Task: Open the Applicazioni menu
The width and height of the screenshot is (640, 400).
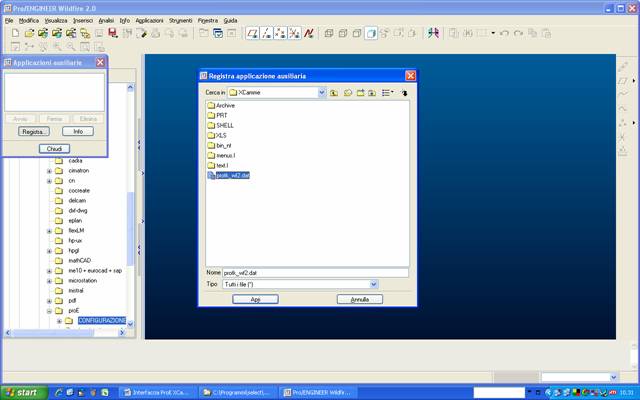Action: (x=149, y=20)
